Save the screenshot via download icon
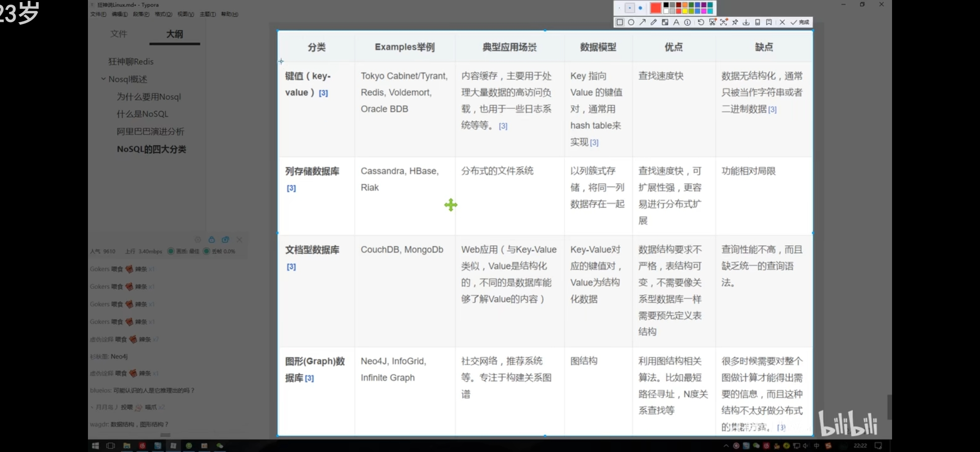 tap(746, 22)
